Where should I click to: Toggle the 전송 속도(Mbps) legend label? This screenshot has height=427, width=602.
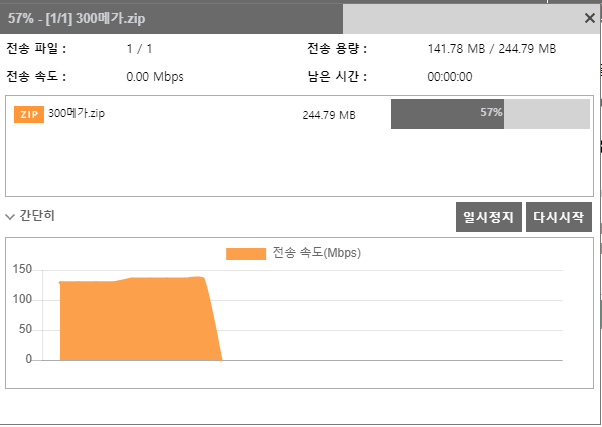pyautogui.click(x=316, y=254)
